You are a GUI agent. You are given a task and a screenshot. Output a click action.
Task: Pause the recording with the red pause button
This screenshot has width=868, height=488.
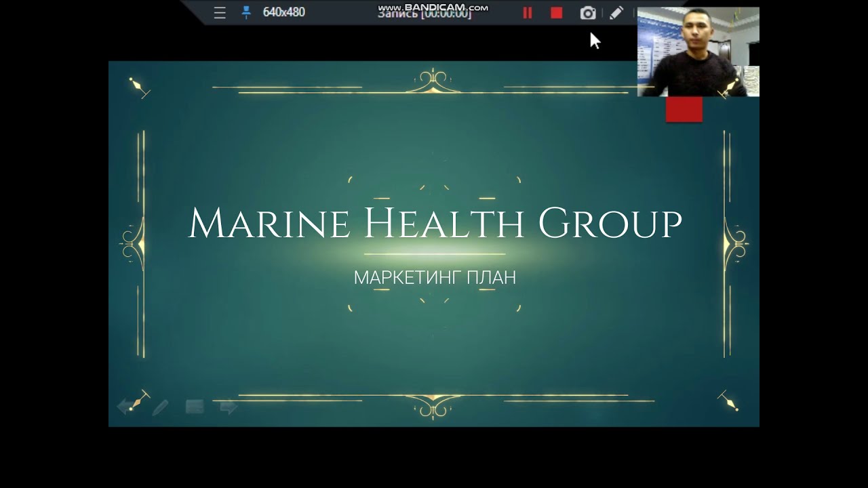tap(527, 13)
